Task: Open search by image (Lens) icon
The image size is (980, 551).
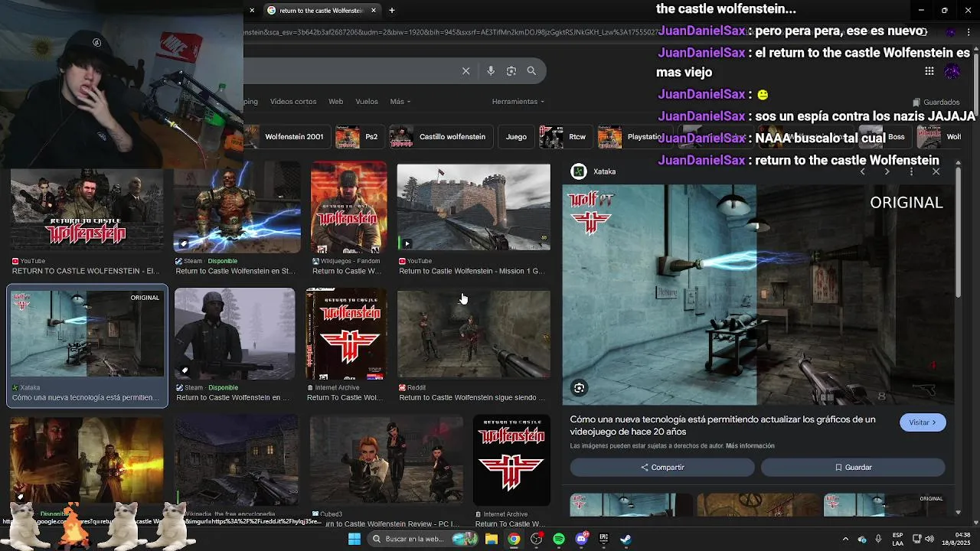Action: click(511, 70)
